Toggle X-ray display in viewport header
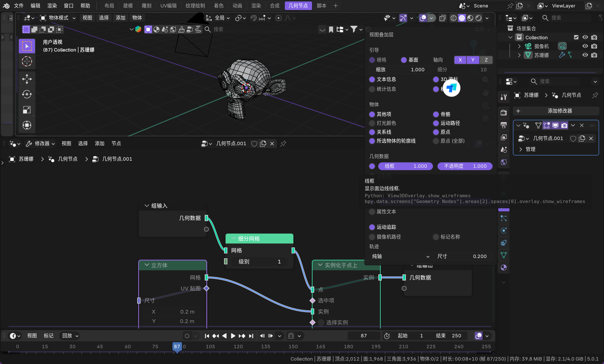The height and width of the screenshot is (364, 604). point(442,18)
